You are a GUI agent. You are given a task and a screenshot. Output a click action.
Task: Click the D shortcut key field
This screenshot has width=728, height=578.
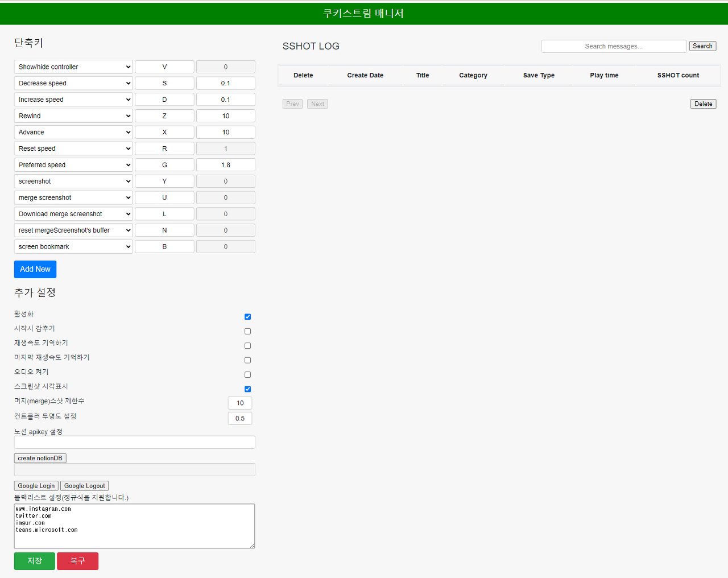point(164,100)
